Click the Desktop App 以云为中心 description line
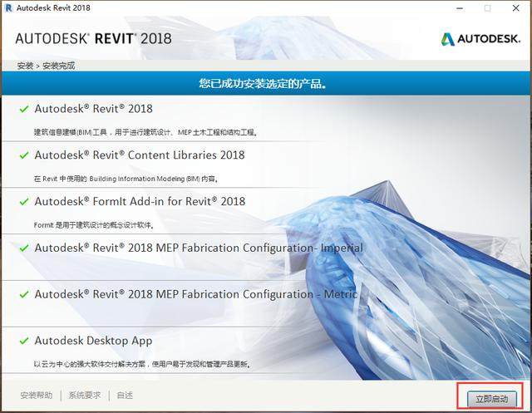This screenshot has height=413, width=532. (142, 364)
